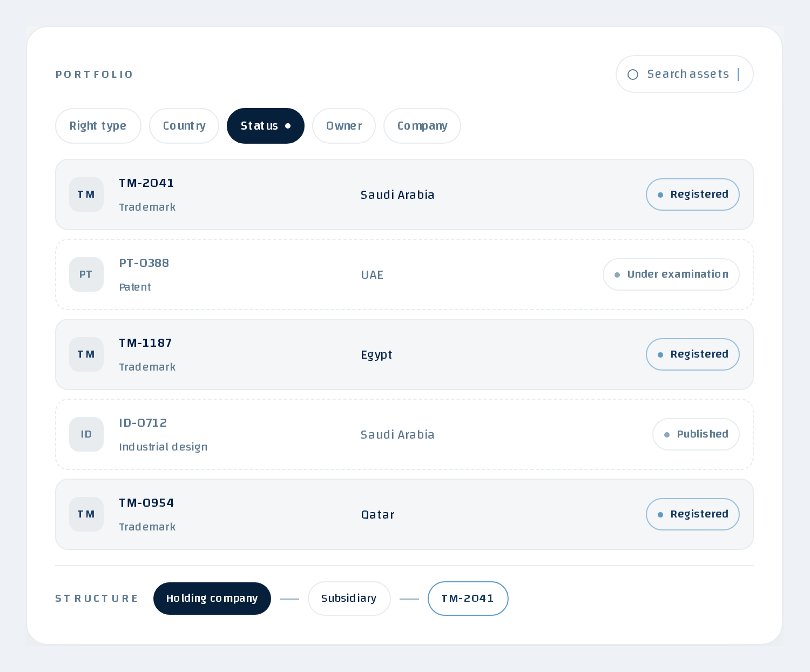
Task: Click the ID badge for ID-0712
Action: [x=86, y=434]
